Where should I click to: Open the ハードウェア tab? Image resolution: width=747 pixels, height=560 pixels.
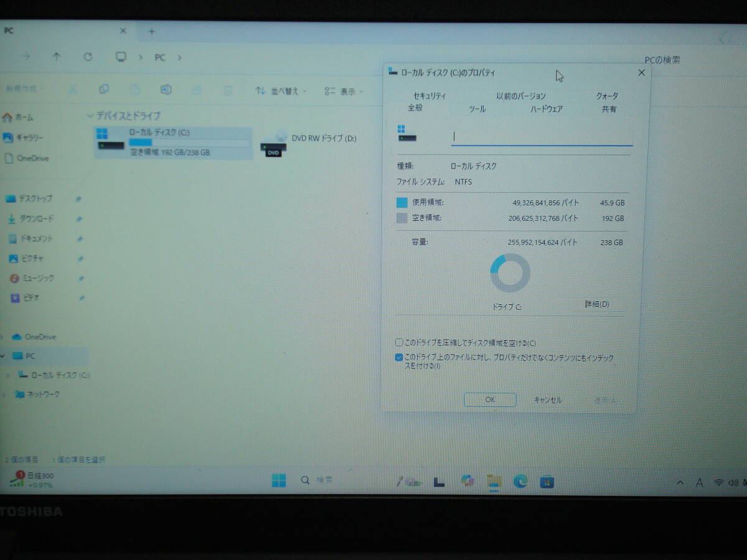coord(545,109)
